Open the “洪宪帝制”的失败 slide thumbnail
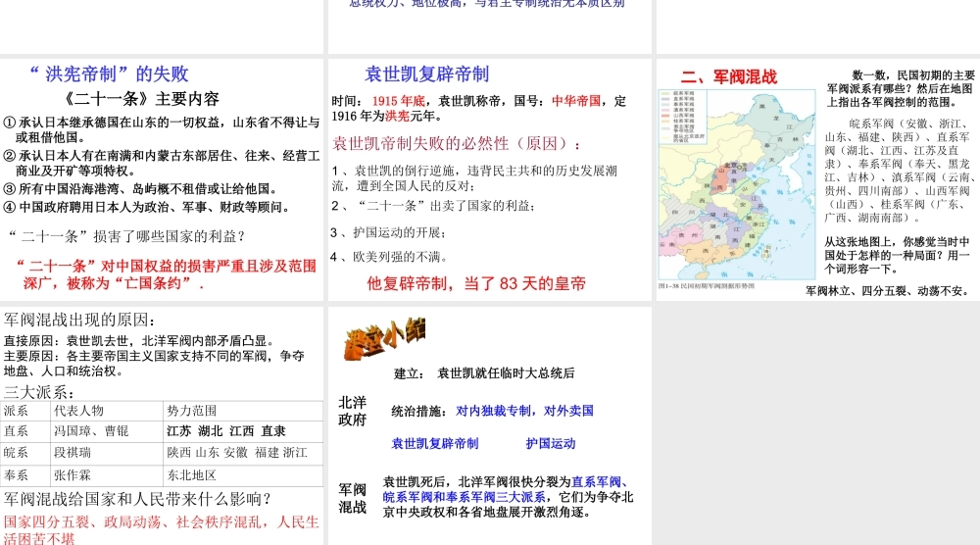This screenshot has height=545, width=980. point(162,178)
